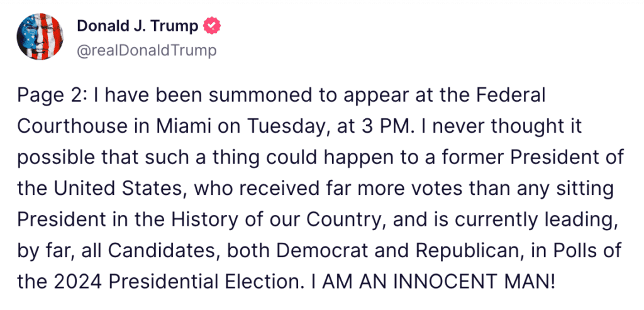Click the red verified checkmark badge
This screenshot has width=644, height=310.
213,26
